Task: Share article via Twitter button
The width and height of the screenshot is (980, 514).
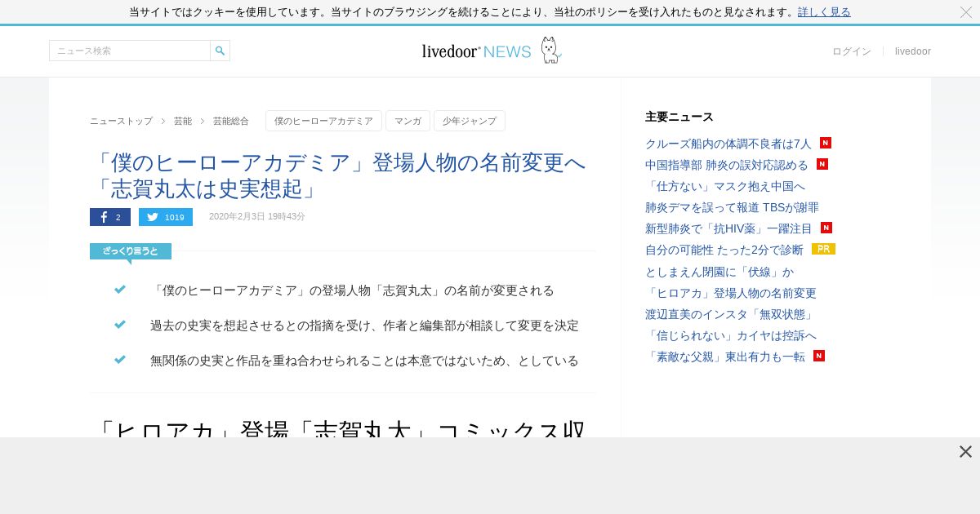Action: 166,217
